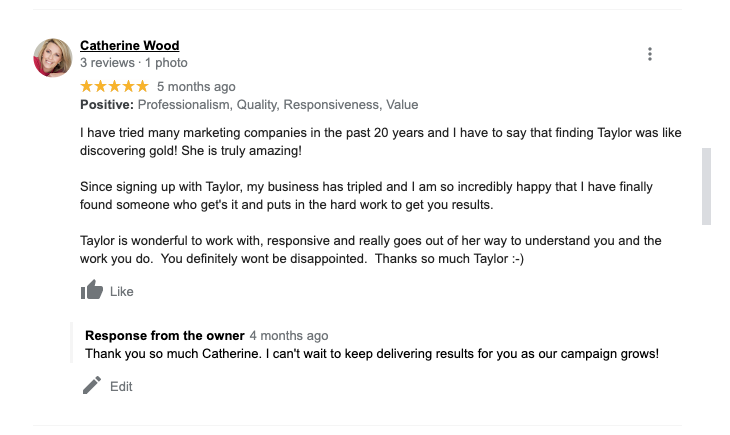Click the owner's "Thank you so much Catherine" reply

[372, 354]
